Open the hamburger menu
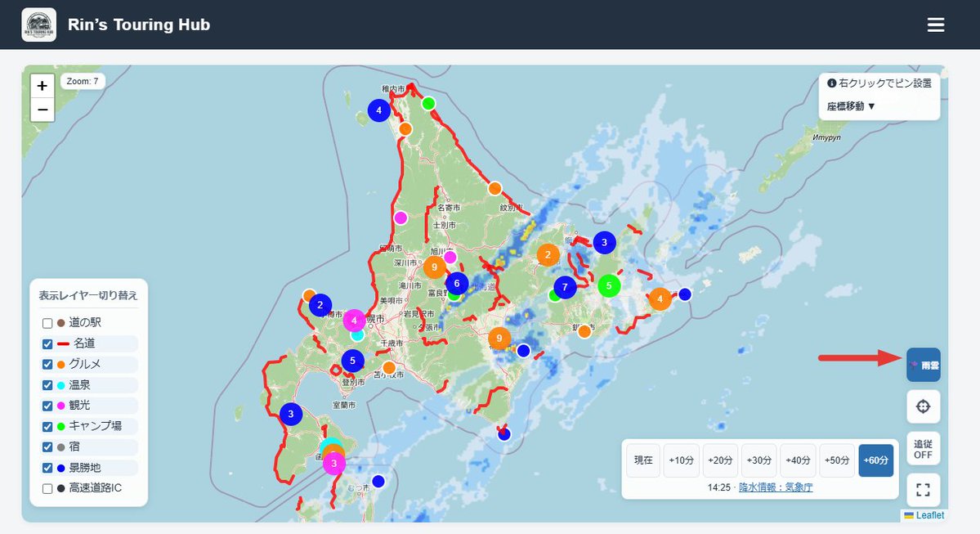Image resolution: width=980 pixels, height=534 pixels. coord(936,25)
